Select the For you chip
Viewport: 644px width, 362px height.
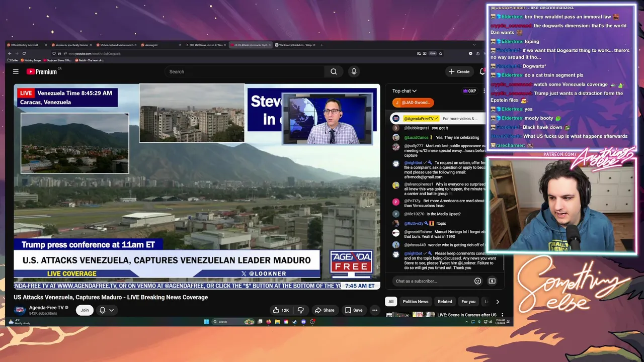(x=468, y=302)
